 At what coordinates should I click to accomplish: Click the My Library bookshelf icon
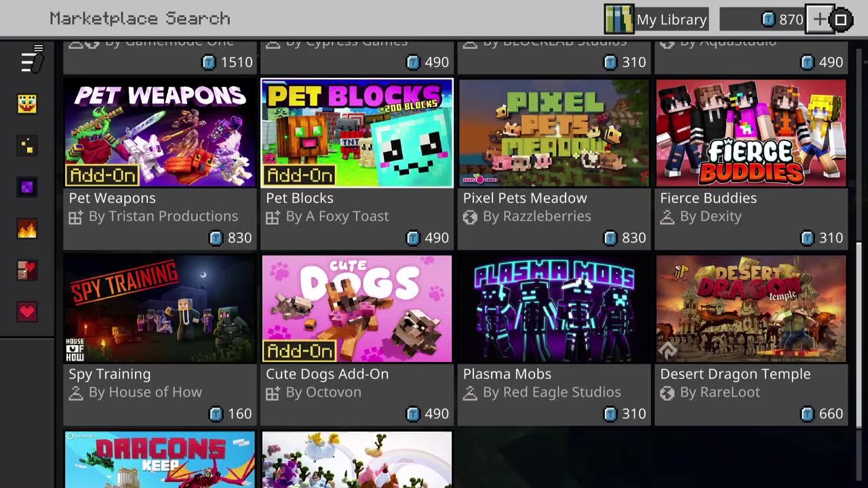pyautogui.click(x=618, y=19)
